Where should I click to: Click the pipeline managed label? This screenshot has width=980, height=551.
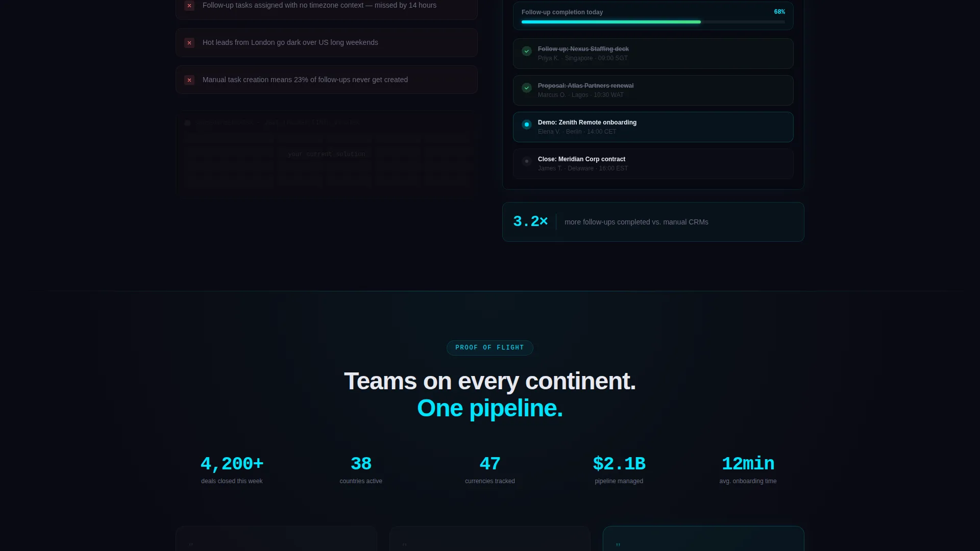tap(619, 481)
